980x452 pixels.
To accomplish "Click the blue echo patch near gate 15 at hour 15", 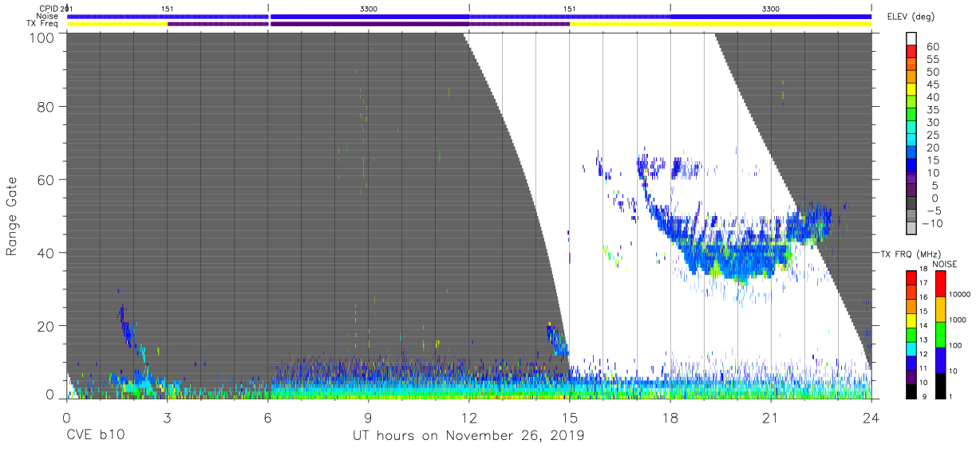I will pyautogui.click(x=558, y=340).
